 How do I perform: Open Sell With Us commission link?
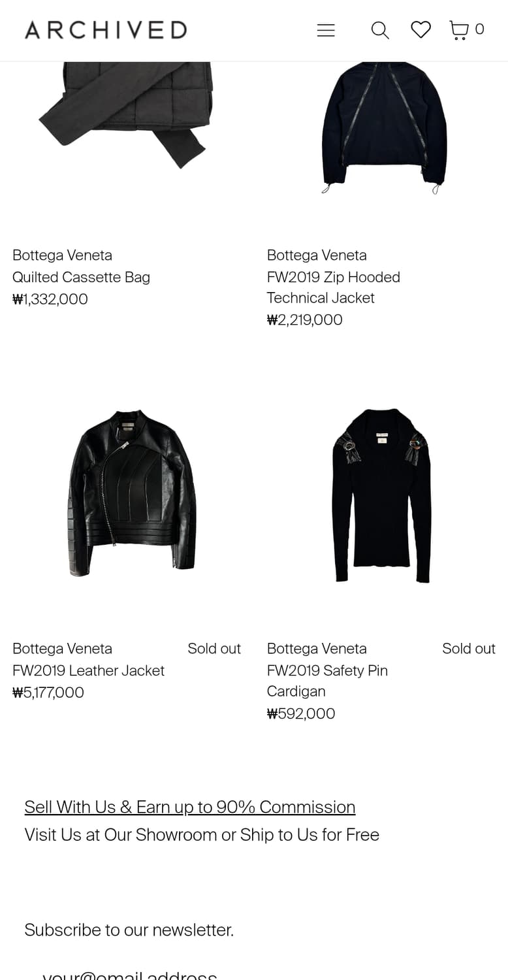tap(190, 807)
